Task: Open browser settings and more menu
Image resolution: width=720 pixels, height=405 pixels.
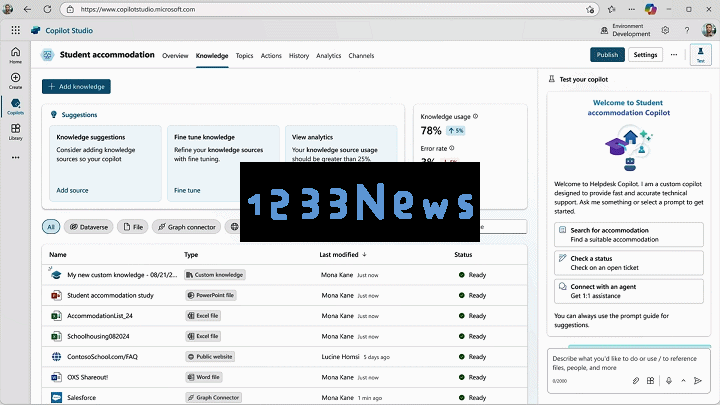Action: (632, 9)
